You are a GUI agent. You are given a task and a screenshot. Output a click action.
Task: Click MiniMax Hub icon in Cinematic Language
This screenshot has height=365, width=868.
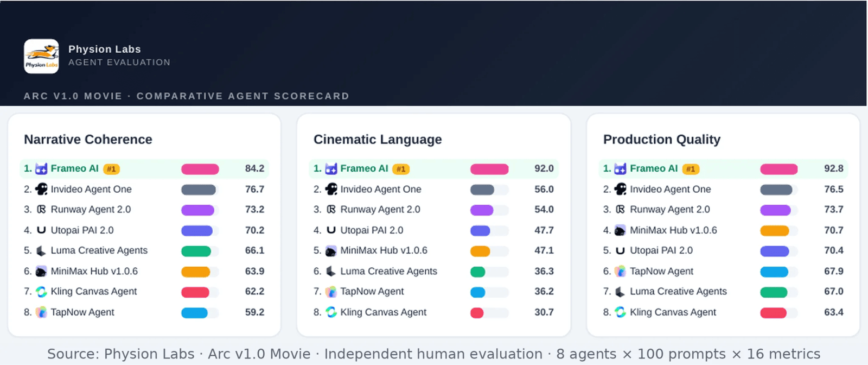click(331, 250)
